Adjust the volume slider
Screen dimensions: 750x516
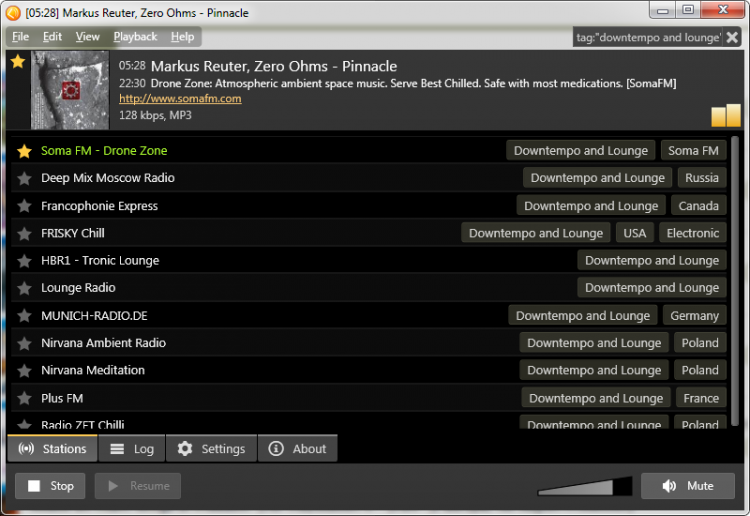coord(585,486)
